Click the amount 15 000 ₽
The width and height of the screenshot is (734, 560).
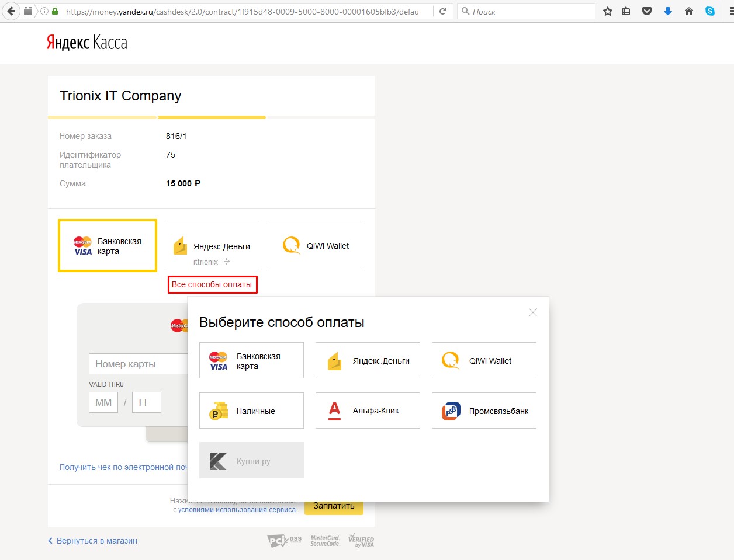(x=183, y=183)
